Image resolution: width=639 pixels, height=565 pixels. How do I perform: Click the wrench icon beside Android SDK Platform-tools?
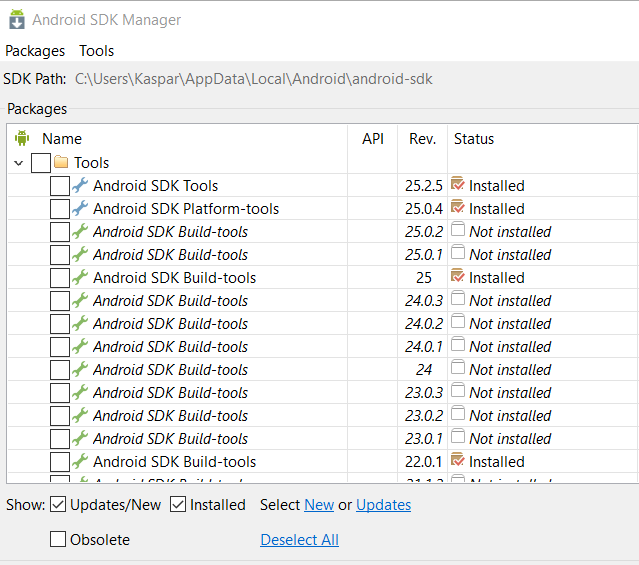(x=80, y=208)
